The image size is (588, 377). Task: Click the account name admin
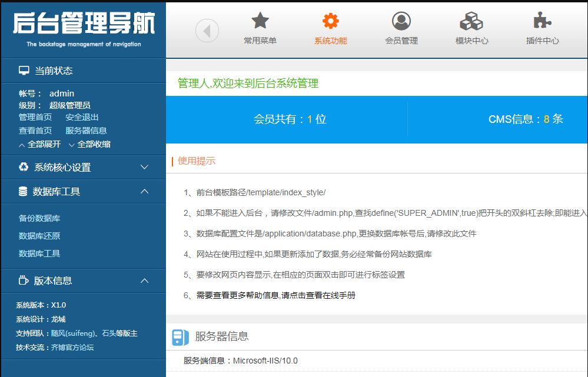(x=61, y=94)
